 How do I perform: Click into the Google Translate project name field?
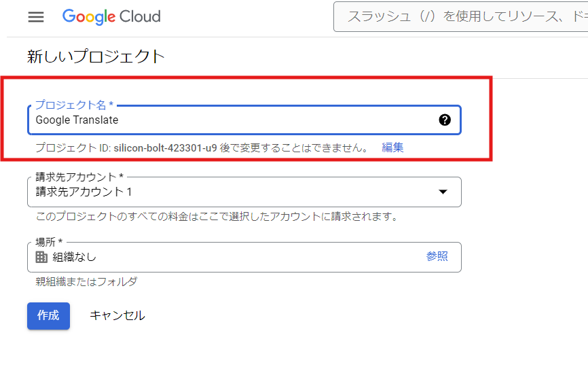[x=231, y=120]
